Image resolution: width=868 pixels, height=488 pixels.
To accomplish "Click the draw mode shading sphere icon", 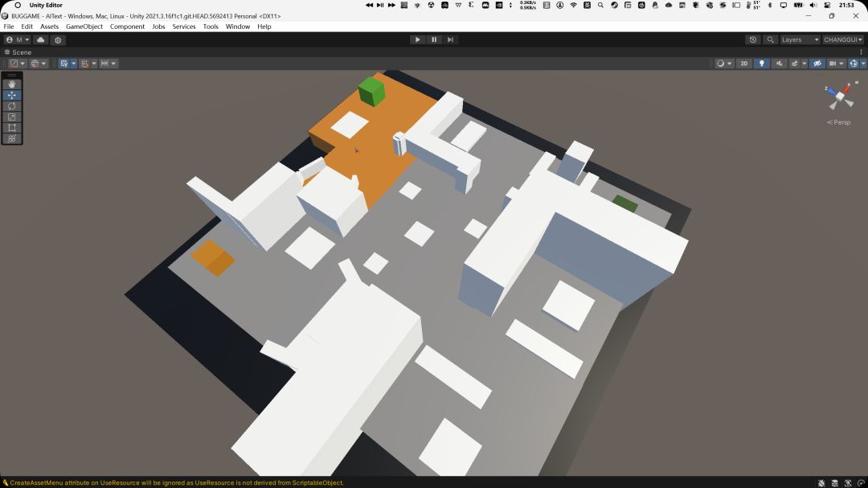I will (x=720, y=64).
